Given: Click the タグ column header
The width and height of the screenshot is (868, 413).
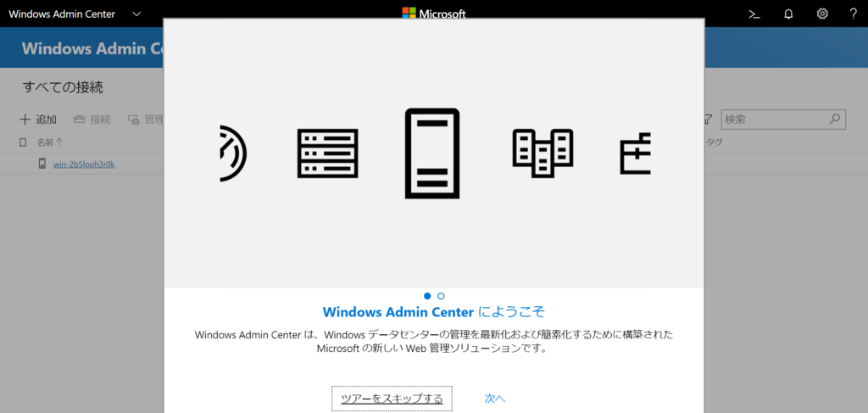Looking at the screenshot, I should (713, 142).
